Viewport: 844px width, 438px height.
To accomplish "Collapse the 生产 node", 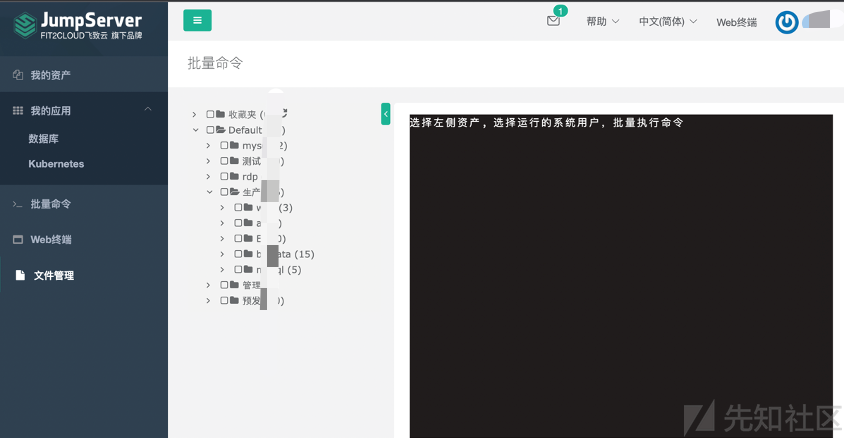I will pyautogui.click(x=209, y=192).
